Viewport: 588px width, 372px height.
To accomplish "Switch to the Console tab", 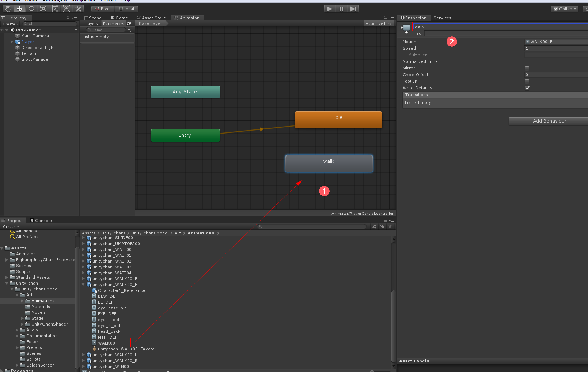I will [41, 221].
